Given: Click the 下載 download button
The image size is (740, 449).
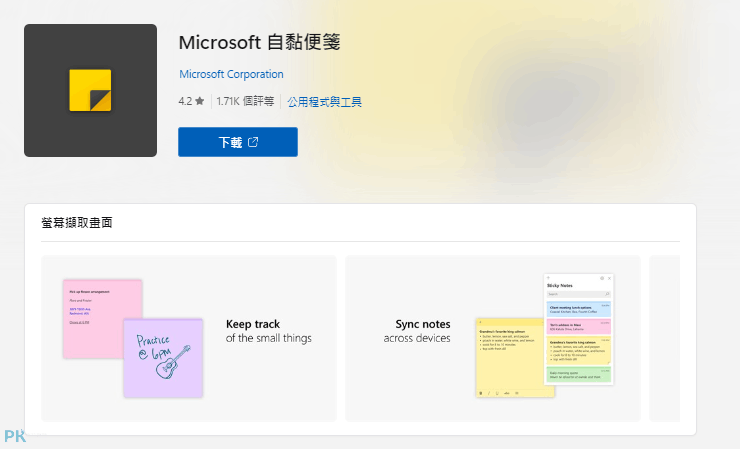Looking at the screenshot, I should (x=238, y=142).
